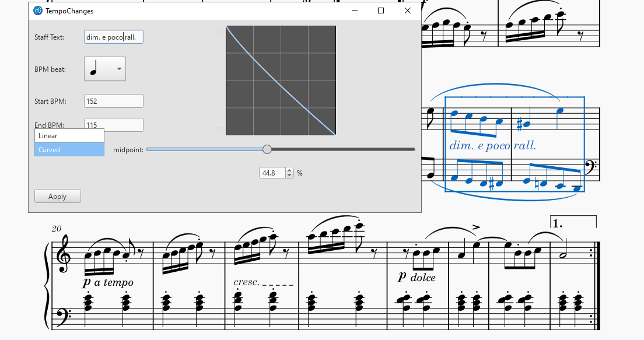
Task: Click the up arrow on the percentage stepper
Action: pyautogui.click(x=290, y=170)
